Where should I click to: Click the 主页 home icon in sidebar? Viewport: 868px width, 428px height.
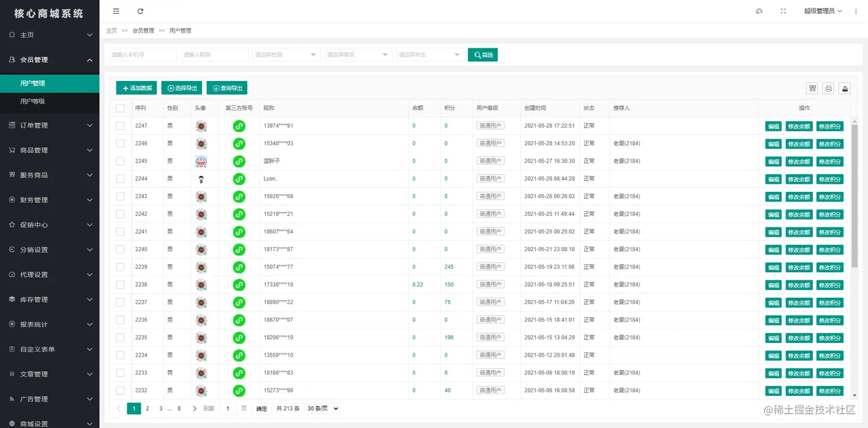point(12,34)
